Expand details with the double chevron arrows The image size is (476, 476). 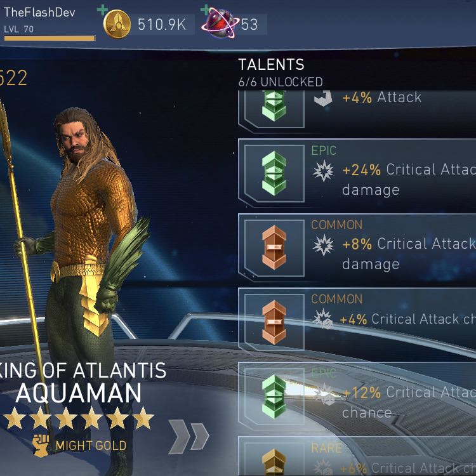tap(188, 435)
